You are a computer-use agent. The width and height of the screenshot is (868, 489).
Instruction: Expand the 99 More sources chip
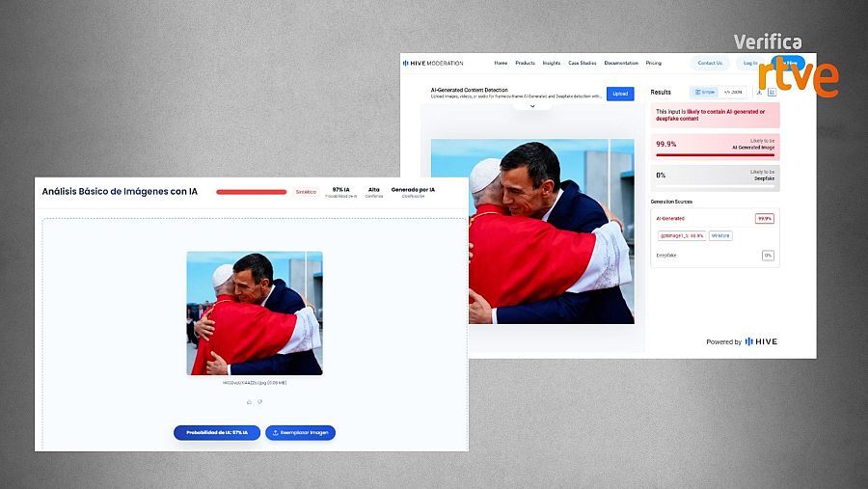(x=720, y=235)
